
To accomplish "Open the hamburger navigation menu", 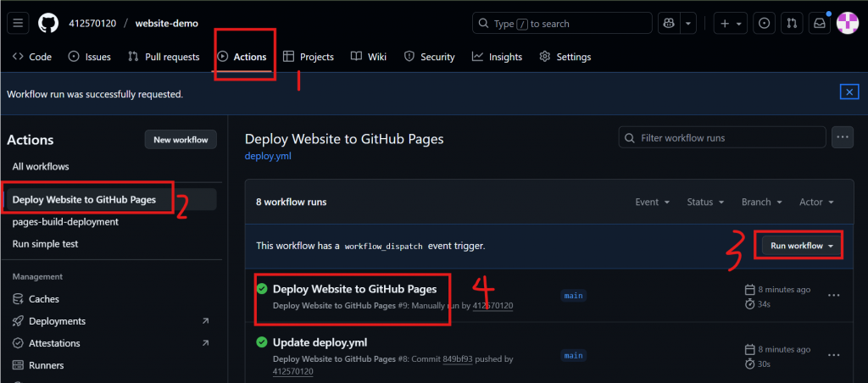I will tap(18, 23).
